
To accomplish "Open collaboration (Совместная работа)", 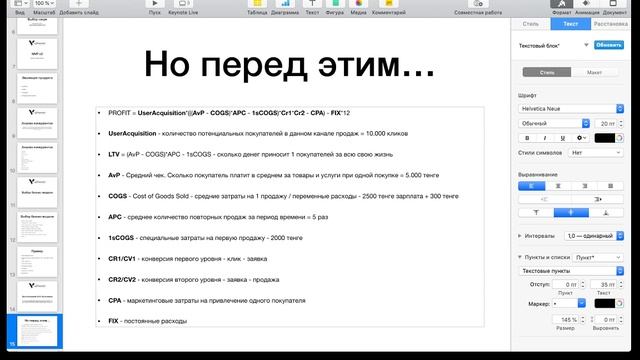I will click(x=478, y=4).
